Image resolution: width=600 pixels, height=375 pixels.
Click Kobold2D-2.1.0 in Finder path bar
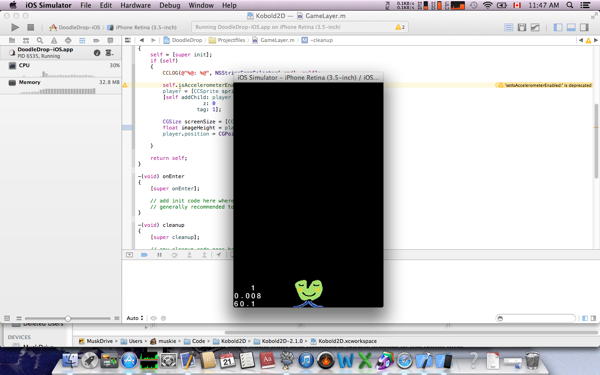tap(279, 341)
